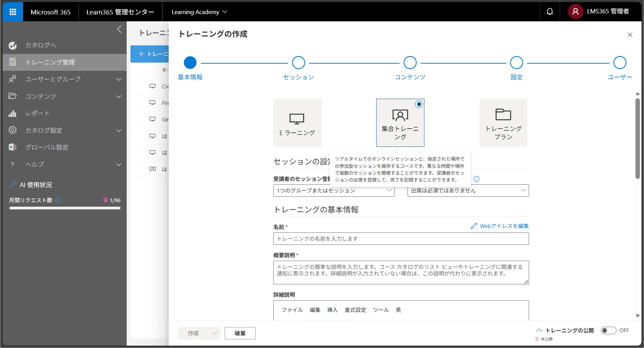Open the 出席は必須ではありません dropdown

point(468,191)
